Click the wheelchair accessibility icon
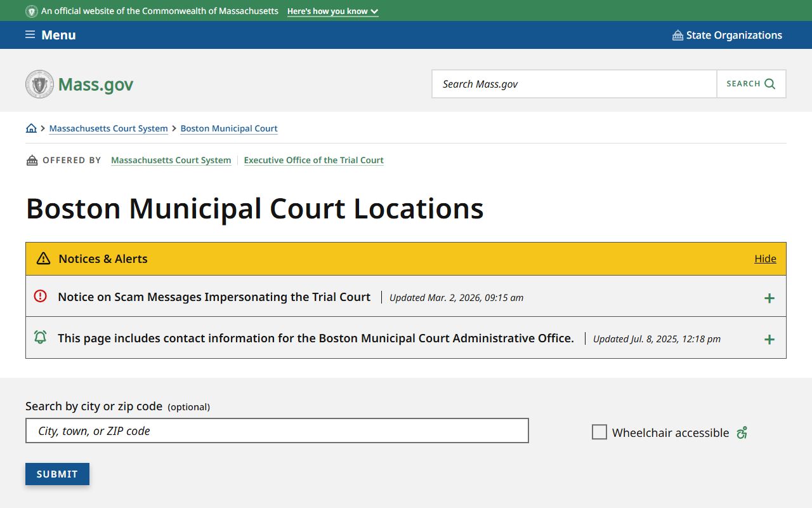 tap(742, 432)
